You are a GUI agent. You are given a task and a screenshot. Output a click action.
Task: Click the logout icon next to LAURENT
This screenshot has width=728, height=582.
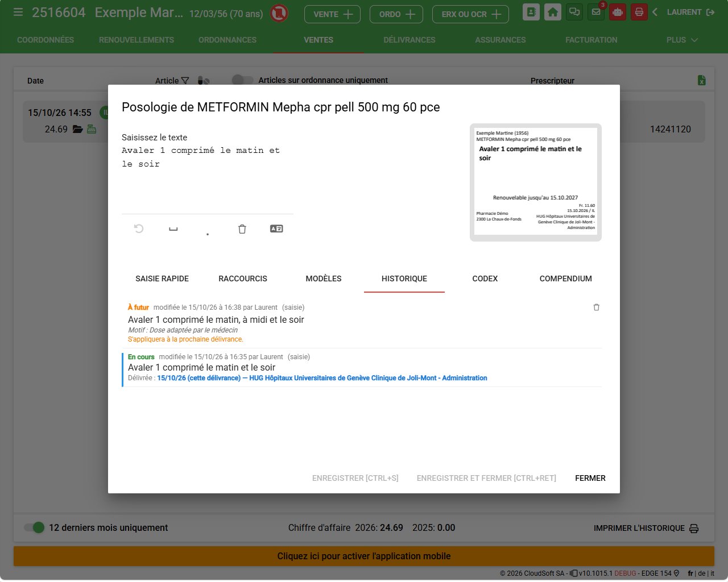tap(710, 12)
